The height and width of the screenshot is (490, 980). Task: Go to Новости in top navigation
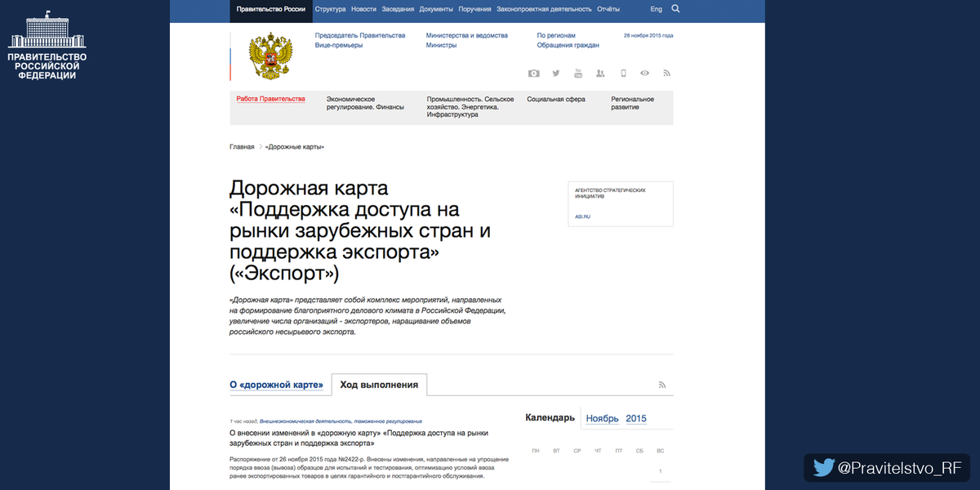363,9
